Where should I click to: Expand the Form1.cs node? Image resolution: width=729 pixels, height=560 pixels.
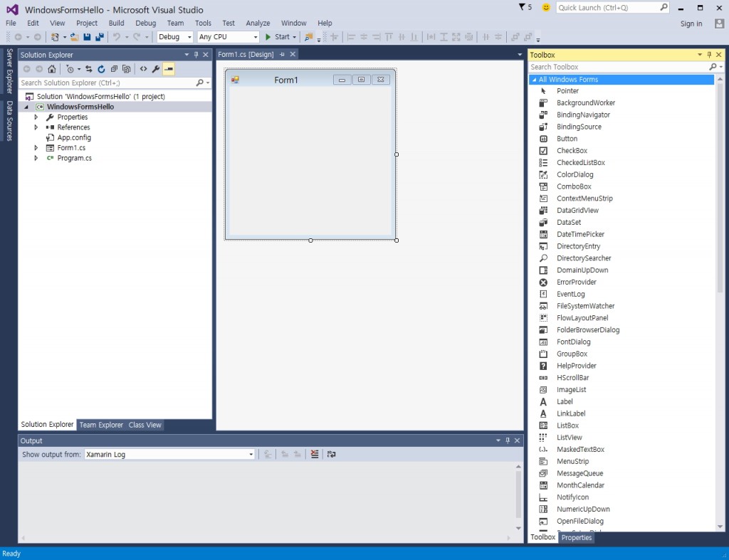[x=36, y=148]
